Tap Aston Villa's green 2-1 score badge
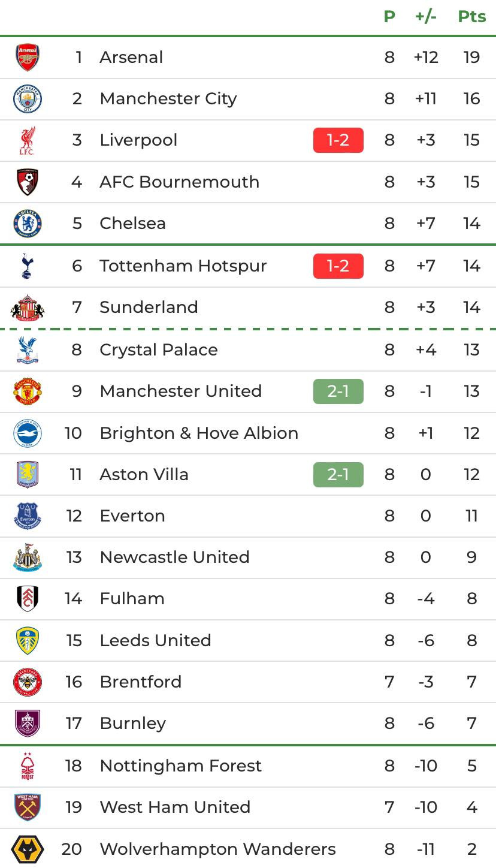The width and height of the screenshot is (496, 868). 338,475
